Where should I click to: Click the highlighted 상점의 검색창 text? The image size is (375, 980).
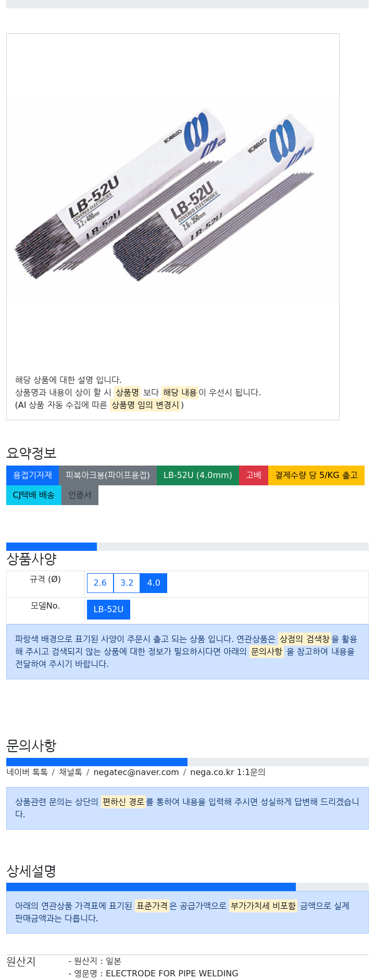tap(305, 639)
